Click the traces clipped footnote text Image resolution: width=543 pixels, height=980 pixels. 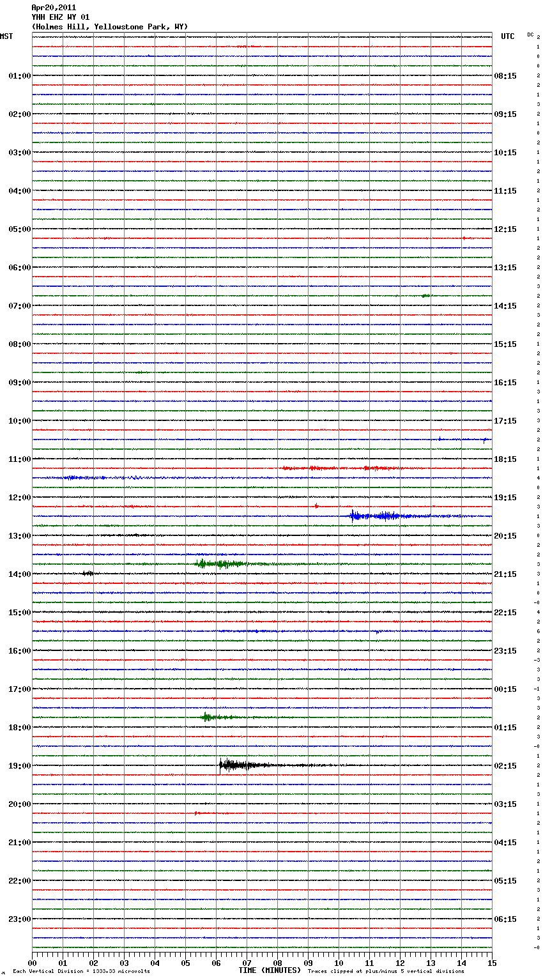click(x=386, y=972)
